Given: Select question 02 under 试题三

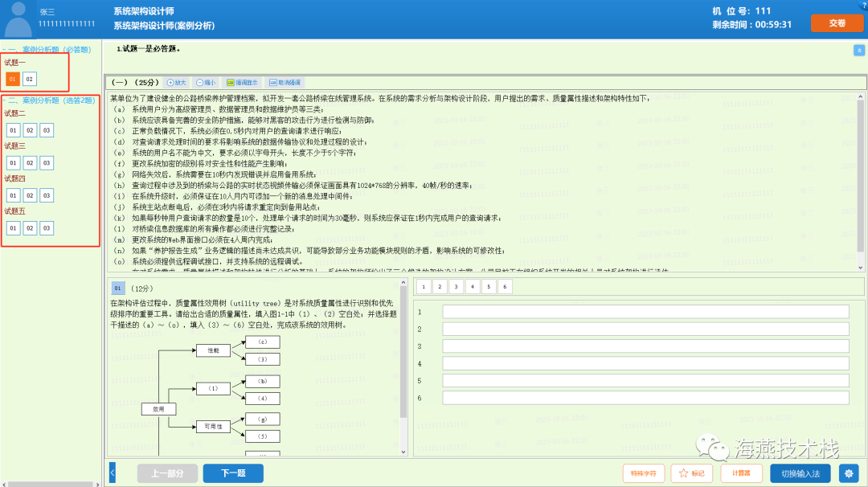Looking at the screenshot, I should 30,163.
